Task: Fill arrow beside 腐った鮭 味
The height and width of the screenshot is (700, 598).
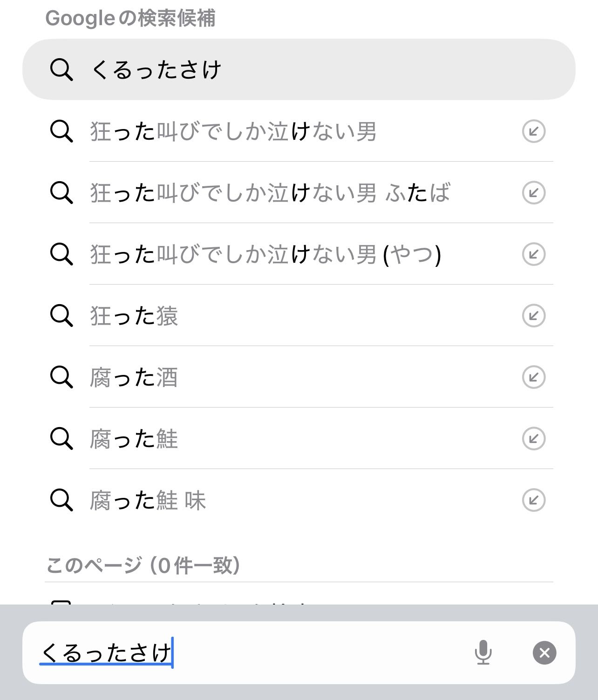Action: (533, 500)
